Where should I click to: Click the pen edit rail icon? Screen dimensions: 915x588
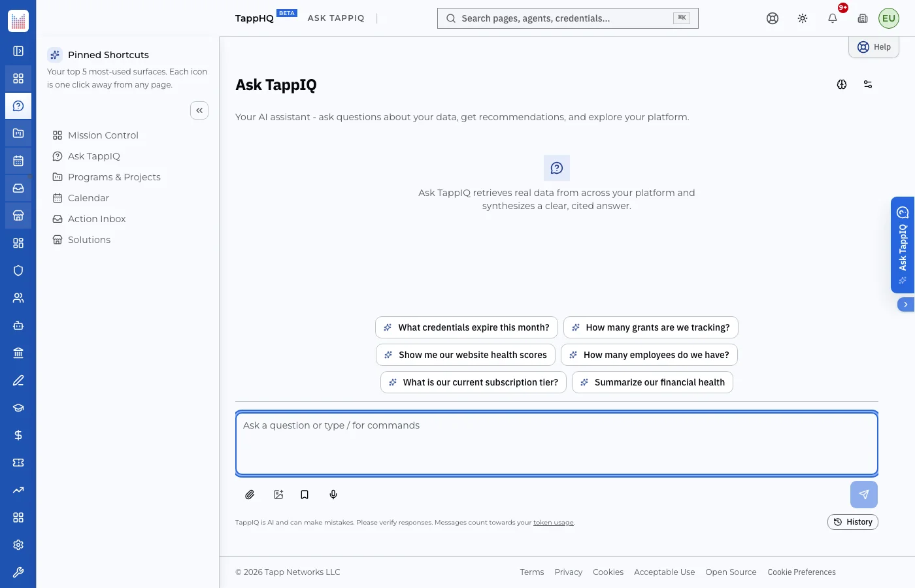18,380
